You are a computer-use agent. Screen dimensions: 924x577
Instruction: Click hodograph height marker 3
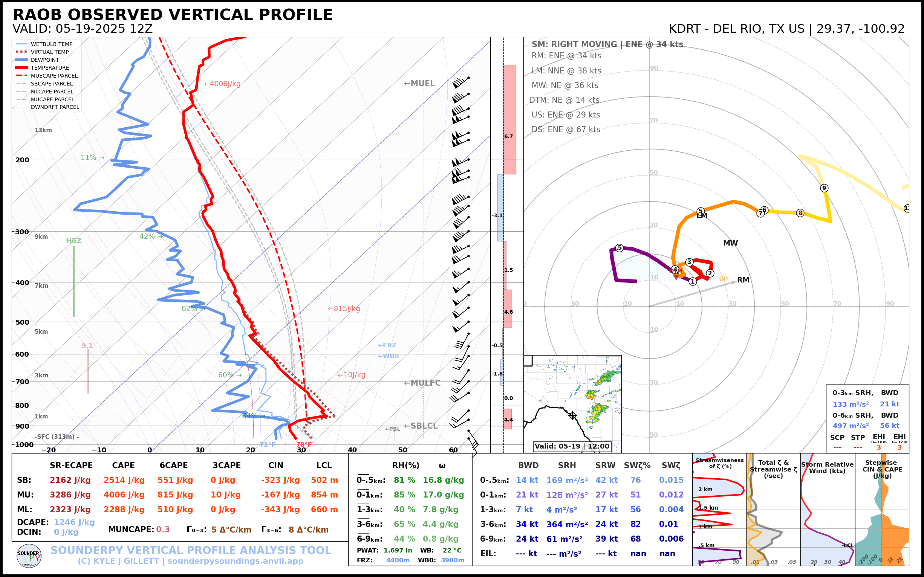tap(689, 262)
